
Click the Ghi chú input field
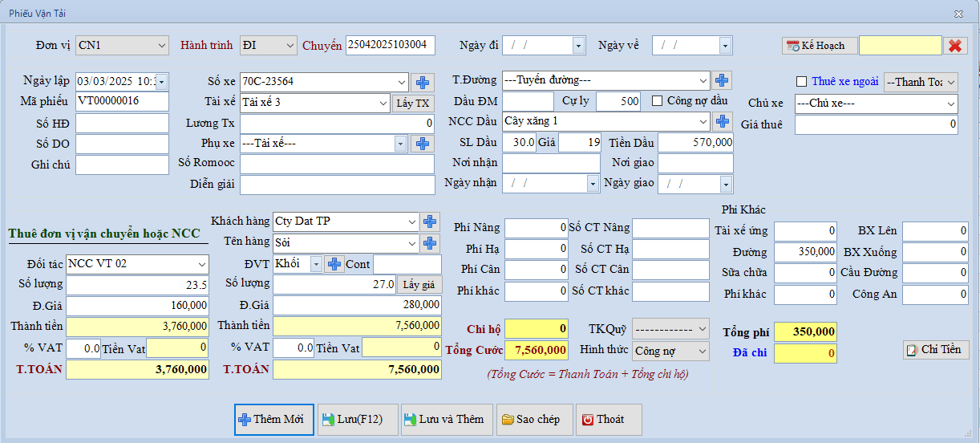[122, 165]
